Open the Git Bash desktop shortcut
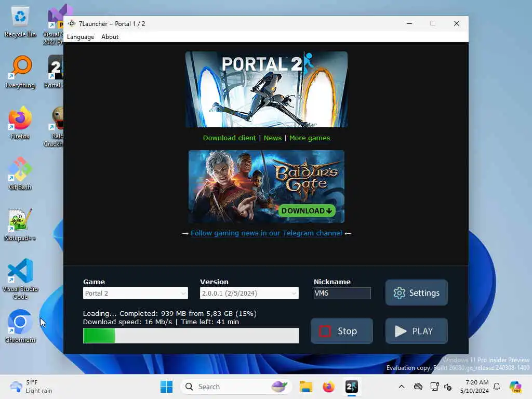532x399 pixels. point(20,174)
